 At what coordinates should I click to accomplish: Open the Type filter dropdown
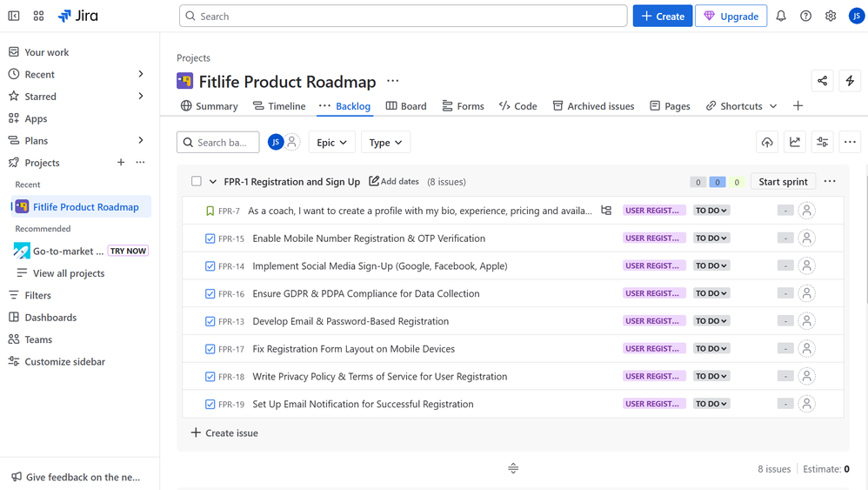[x=385, y=142]
